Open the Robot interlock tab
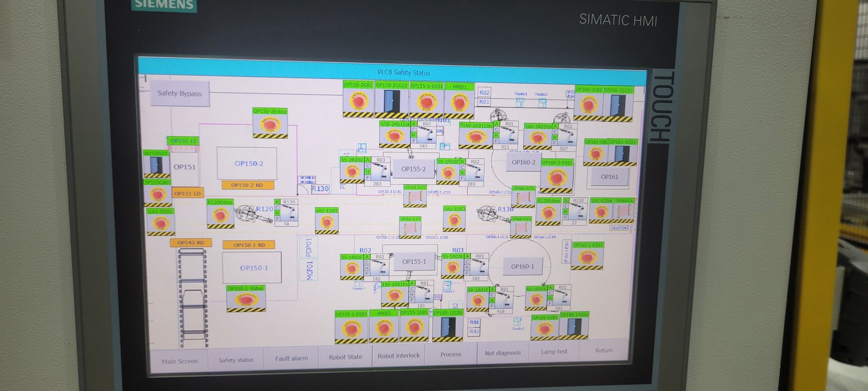The height and width of the screenshot is (391, 868). pos(398,356)
